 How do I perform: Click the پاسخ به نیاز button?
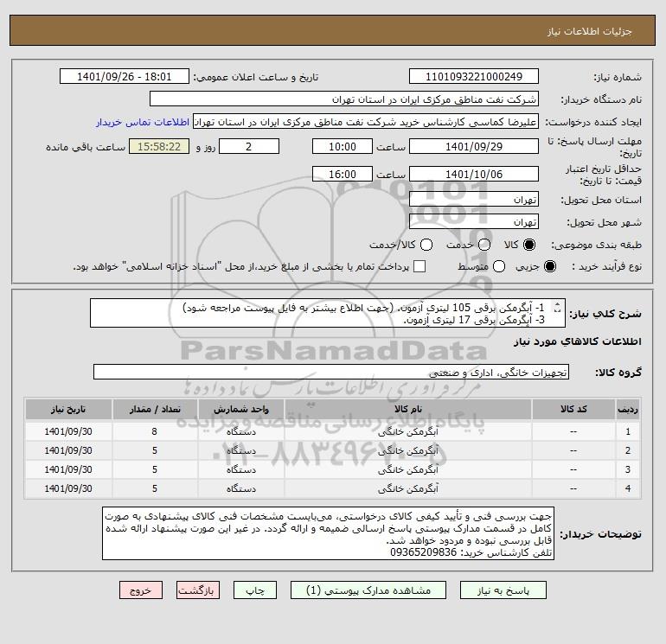503,590
